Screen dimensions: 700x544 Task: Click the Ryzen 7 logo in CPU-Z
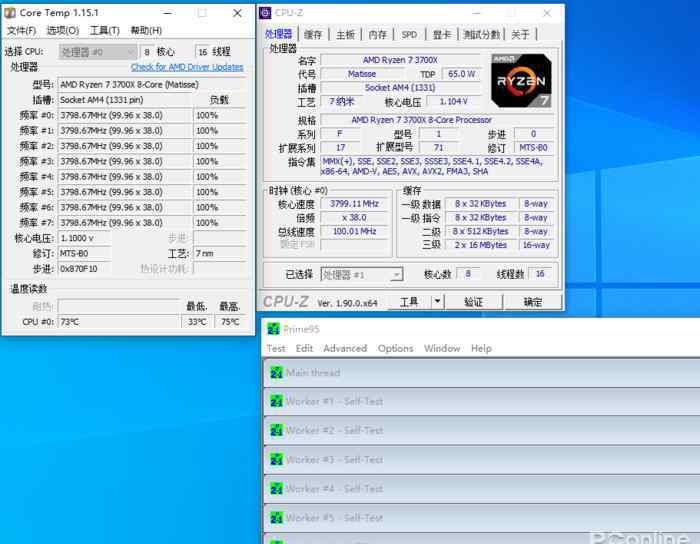(x=521, y=81)
